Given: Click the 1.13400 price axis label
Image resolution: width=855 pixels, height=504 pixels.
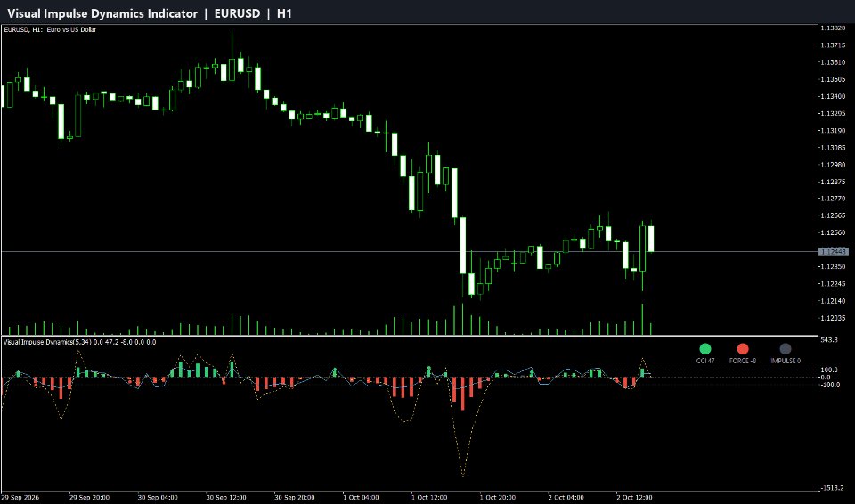Looking at the screenshot, I should point(834,96).
